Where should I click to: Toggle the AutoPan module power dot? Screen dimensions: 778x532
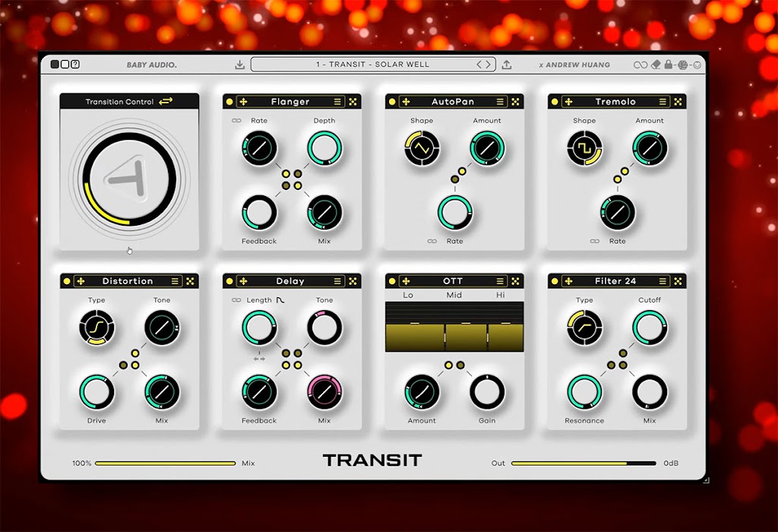pyautogui.click(x=392, y=102)
